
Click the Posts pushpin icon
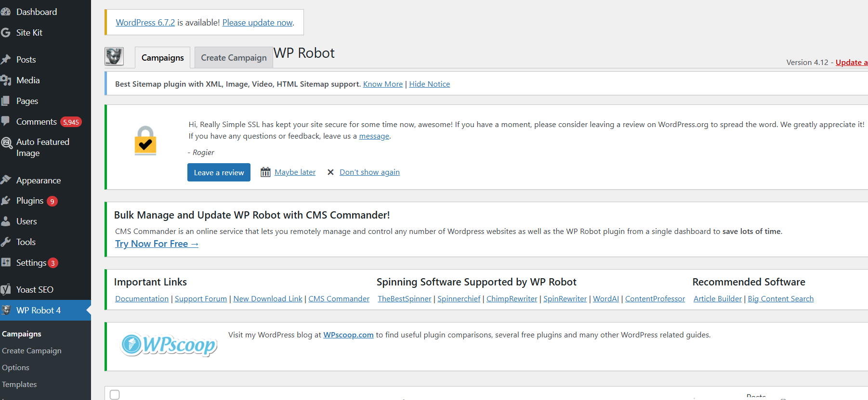tap(5, 60)
